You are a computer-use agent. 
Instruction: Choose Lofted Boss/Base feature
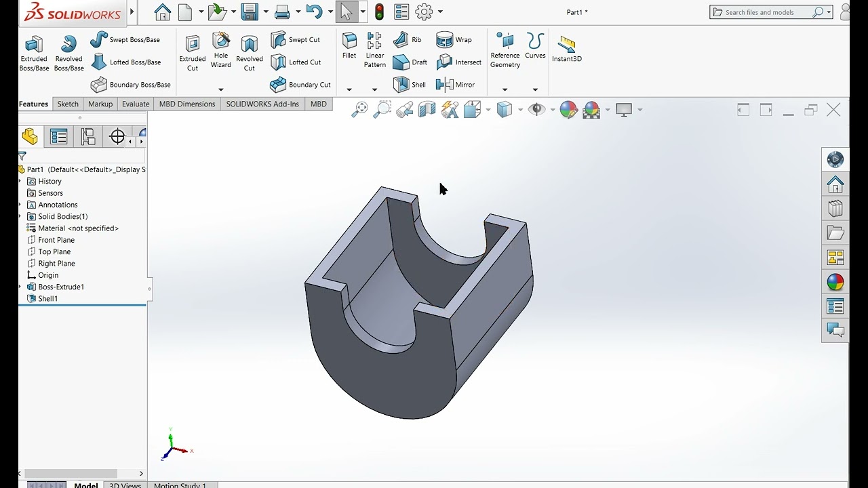(x=126, y=62)
